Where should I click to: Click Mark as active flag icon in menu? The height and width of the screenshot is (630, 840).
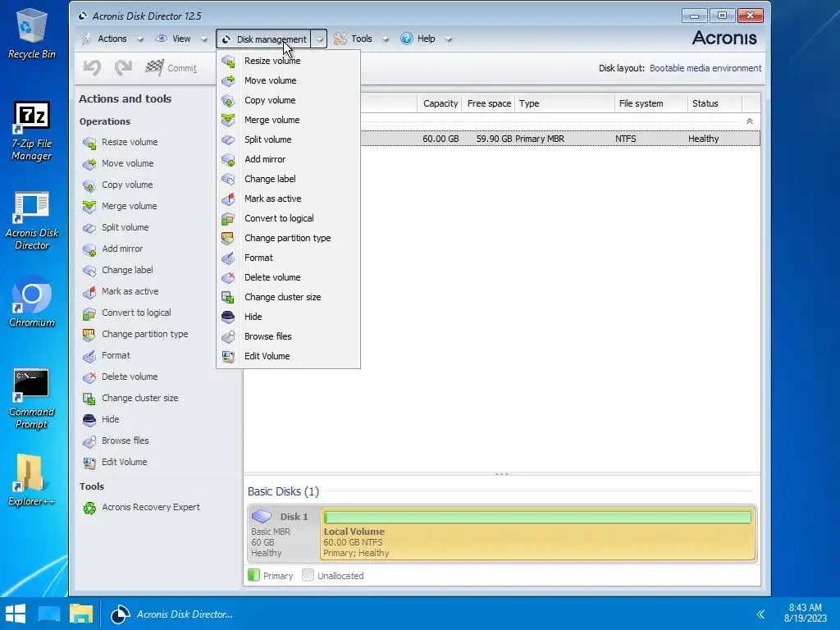coord(228,199)
